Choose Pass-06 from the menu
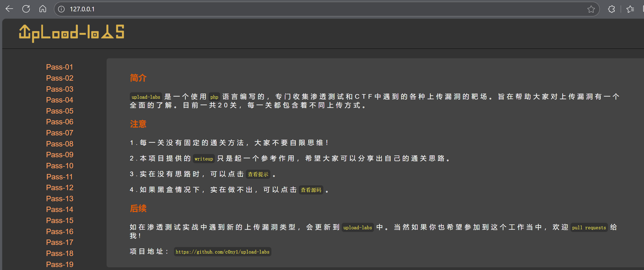Screen dimensions: 644x270 pos(59,122)
